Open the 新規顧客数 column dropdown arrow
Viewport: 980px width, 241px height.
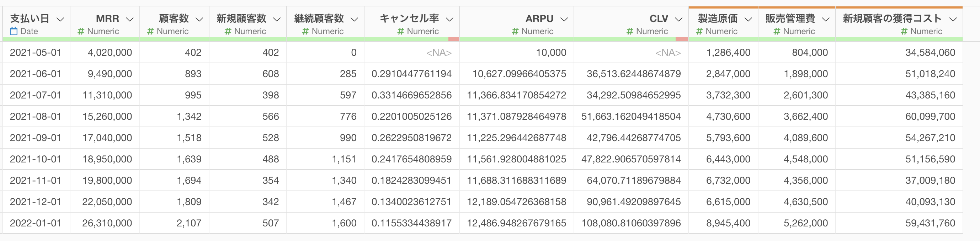[277, 20]
